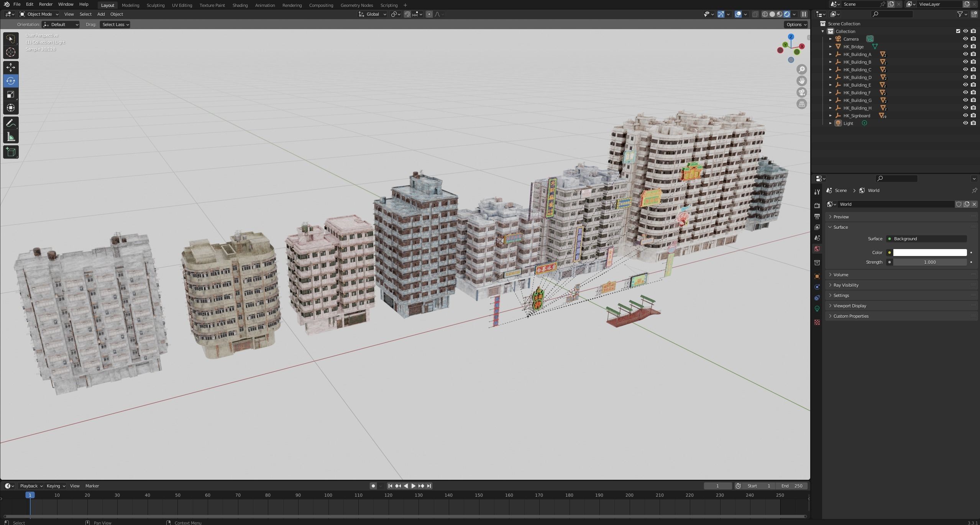This screenshot has height=525, width=980.
Task: Click the viewport zoom magnifier icon
Action: point(801,69)
